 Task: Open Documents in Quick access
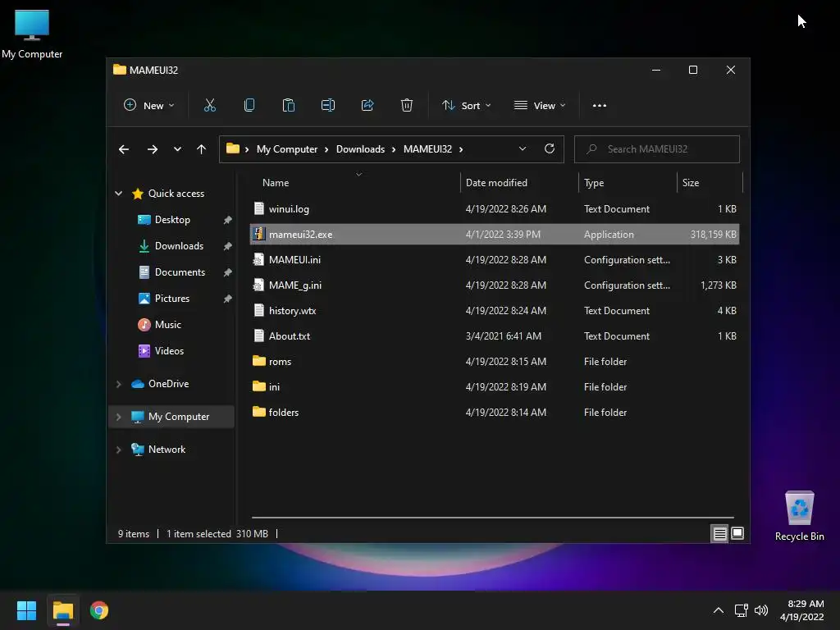point(180,272)
